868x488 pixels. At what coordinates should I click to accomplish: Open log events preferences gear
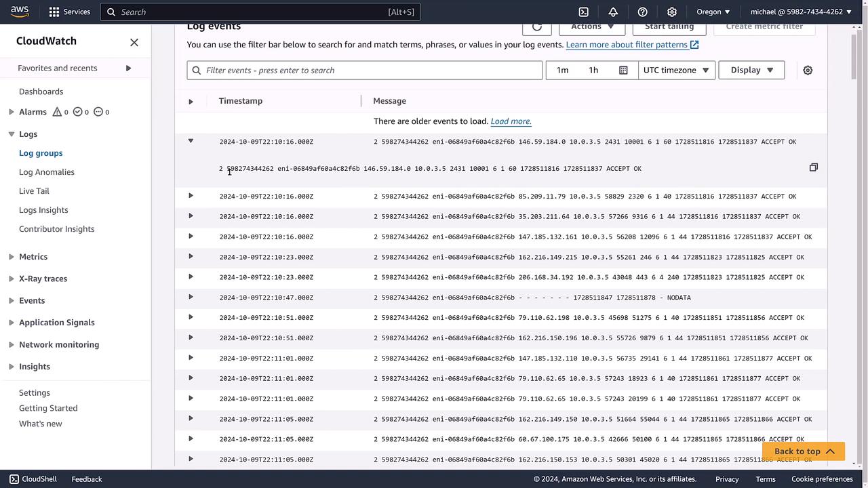tap(808, 70)
